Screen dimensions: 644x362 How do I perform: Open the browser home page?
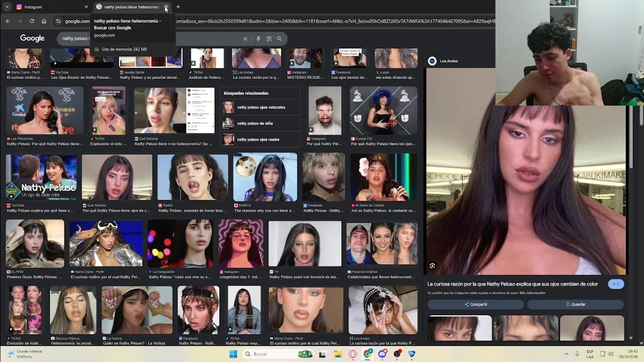tap(44, 21)
